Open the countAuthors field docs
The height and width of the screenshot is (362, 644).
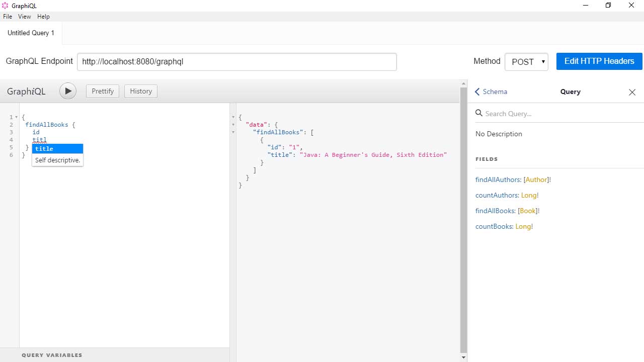[x=497, y=195]
